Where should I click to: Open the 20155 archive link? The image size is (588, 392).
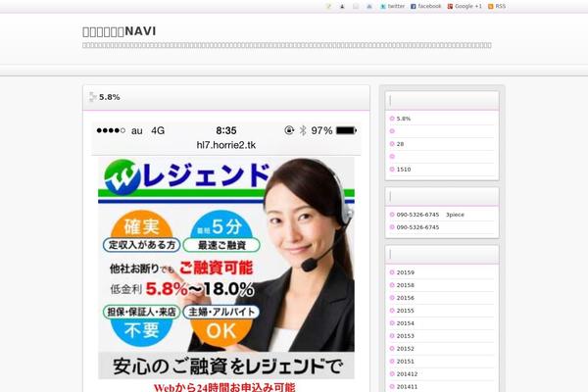406,311
